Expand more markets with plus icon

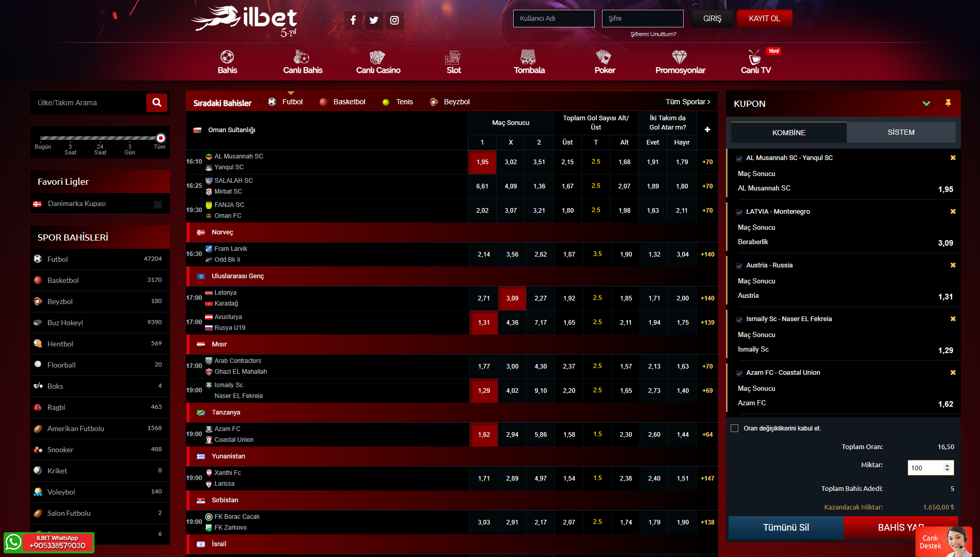tap(707, 130)
